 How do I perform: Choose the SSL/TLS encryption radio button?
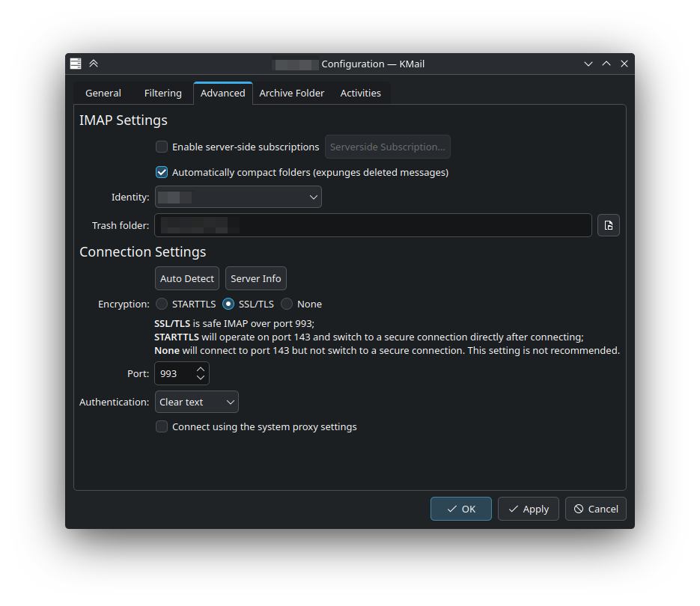click(x=229, y=304)
